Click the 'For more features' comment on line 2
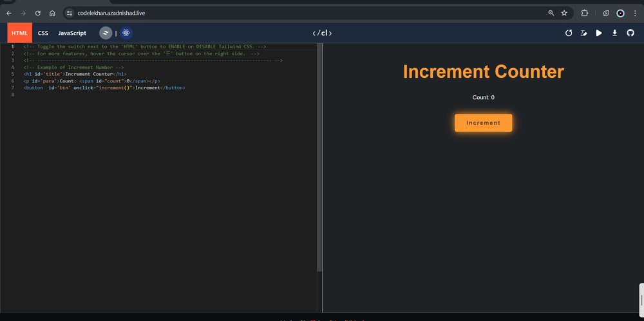The image size is (644, 321). point(141,53)
